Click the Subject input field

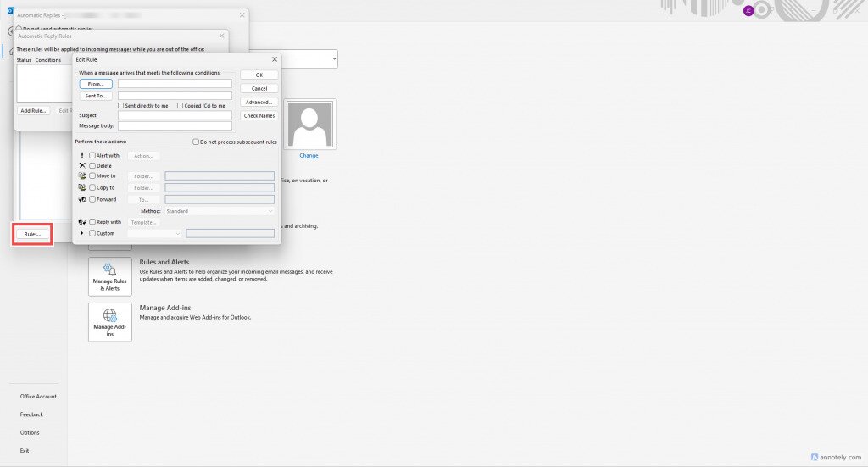click(x=175, y=115)
